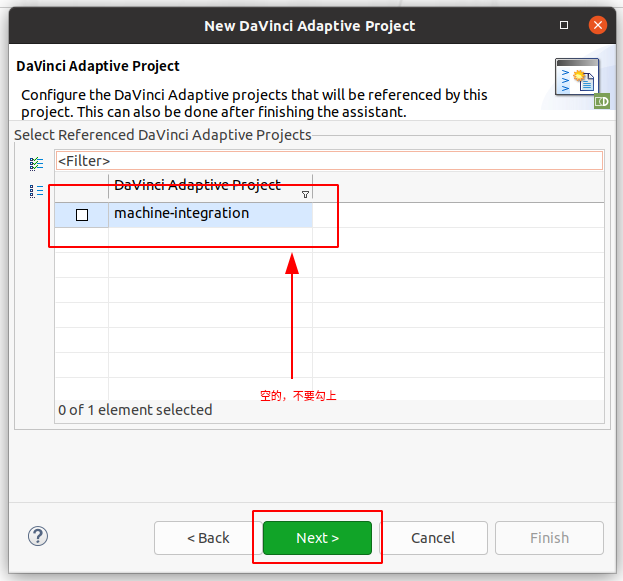Return to the previous page with Back
The height and width of the screenshot is (581, 623).
coord(208,538)
